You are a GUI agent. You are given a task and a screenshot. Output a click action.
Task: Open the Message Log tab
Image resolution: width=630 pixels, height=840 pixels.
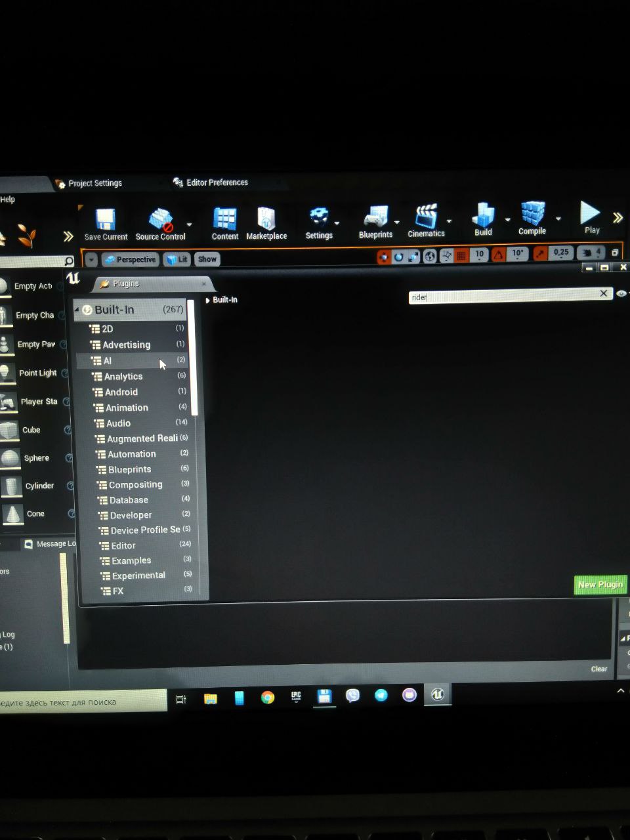49,544
